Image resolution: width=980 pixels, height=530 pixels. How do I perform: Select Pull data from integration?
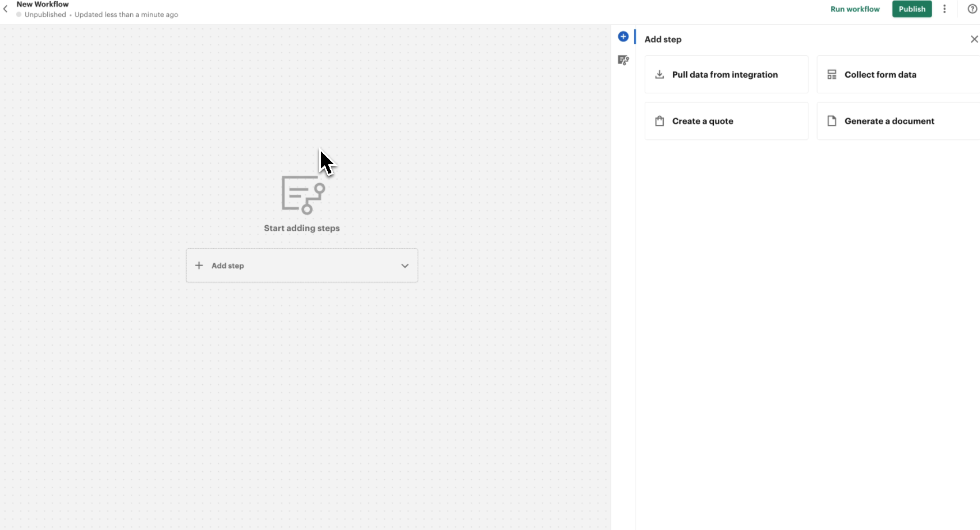click(x=725, y=74)
